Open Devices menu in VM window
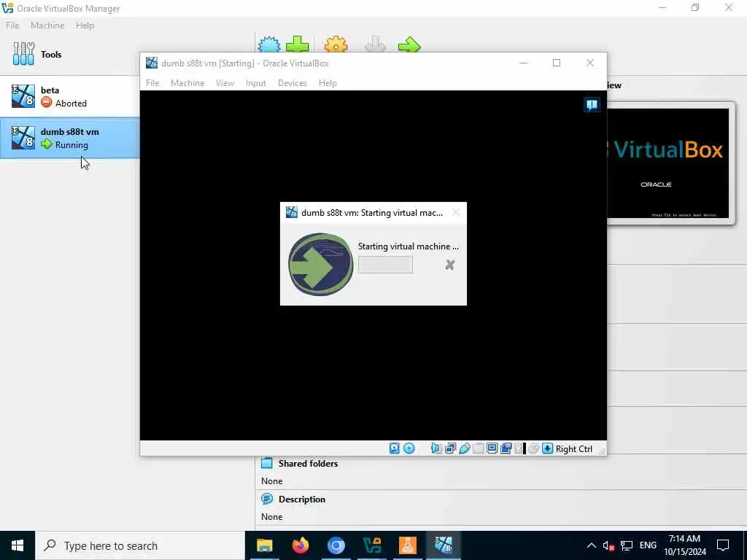747x560 pixels. 292,83
